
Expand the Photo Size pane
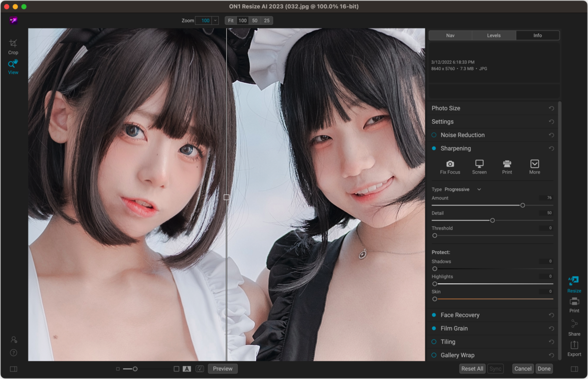[x=446, y=108]
